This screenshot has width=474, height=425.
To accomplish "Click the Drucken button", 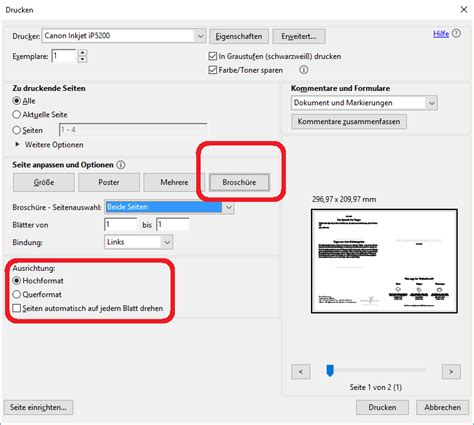I will click(x=382, y=407).
